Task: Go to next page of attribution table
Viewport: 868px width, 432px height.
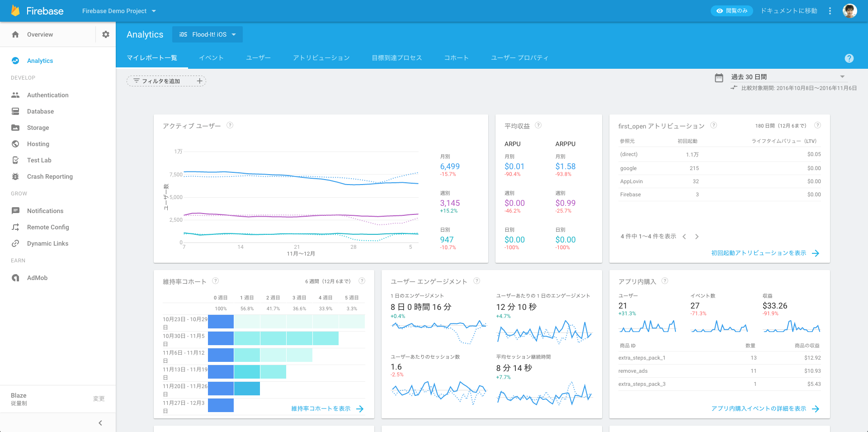Action: point(697,237)
